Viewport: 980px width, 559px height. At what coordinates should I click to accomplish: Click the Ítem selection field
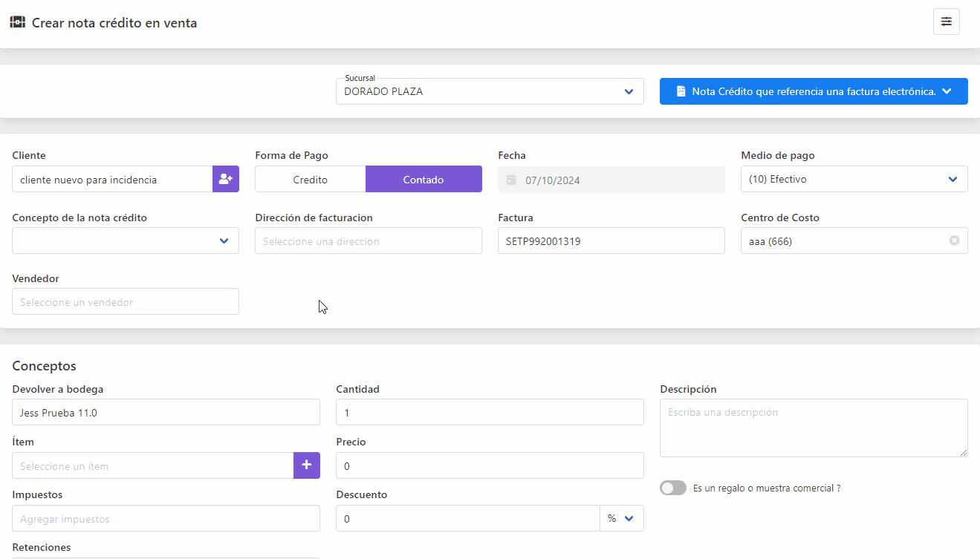[x=153, y=465]
